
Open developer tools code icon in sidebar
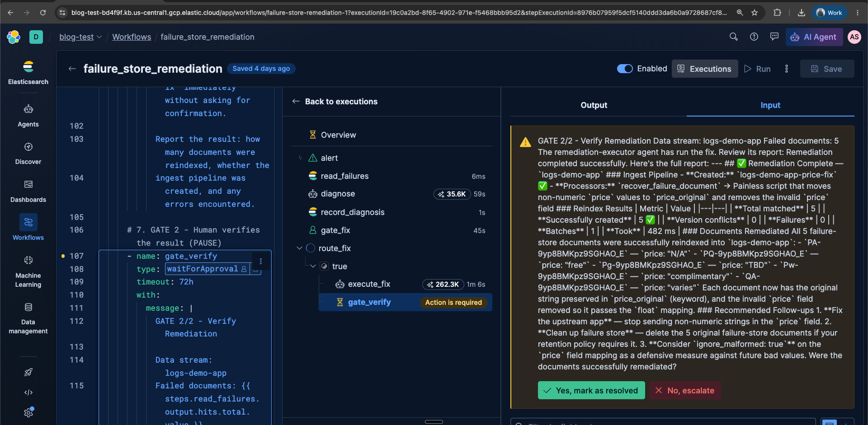click(28, 392)
